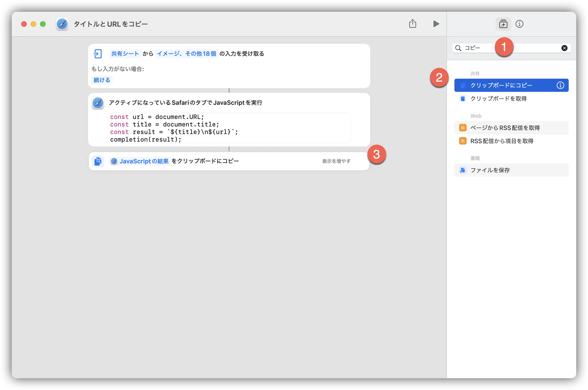The image size is (588, 390).
Task: Click the Safari icon on the JavaScript action
Action: coord(98,103)
